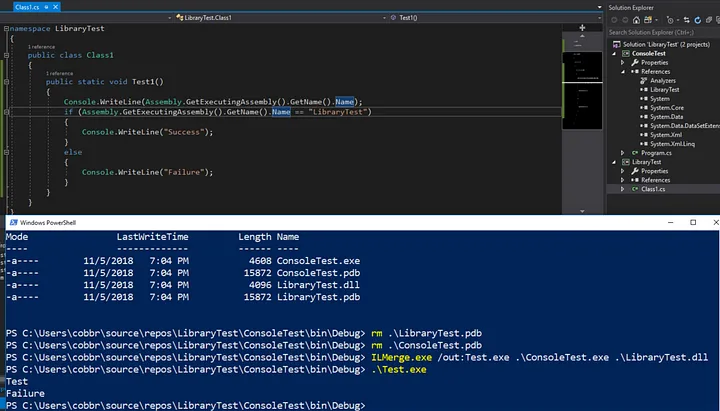Maximize the Windows PowerShell window
Viewport: 720px width, 411px height.
(693, 222)
